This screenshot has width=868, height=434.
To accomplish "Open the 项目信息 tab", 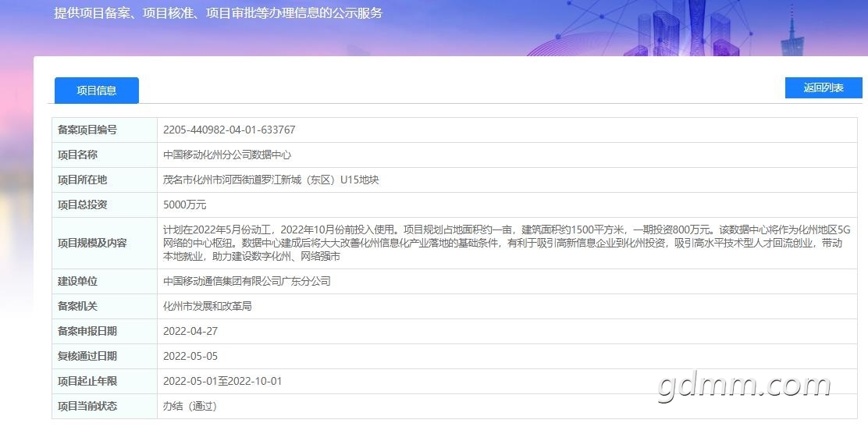I will click(x=96, y=91).
